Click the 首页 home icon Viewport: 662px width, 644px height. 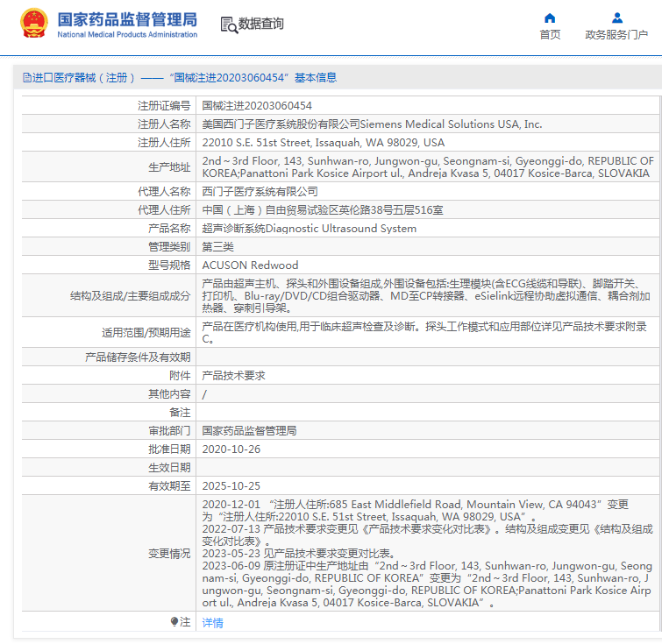(x=550, y=18)
